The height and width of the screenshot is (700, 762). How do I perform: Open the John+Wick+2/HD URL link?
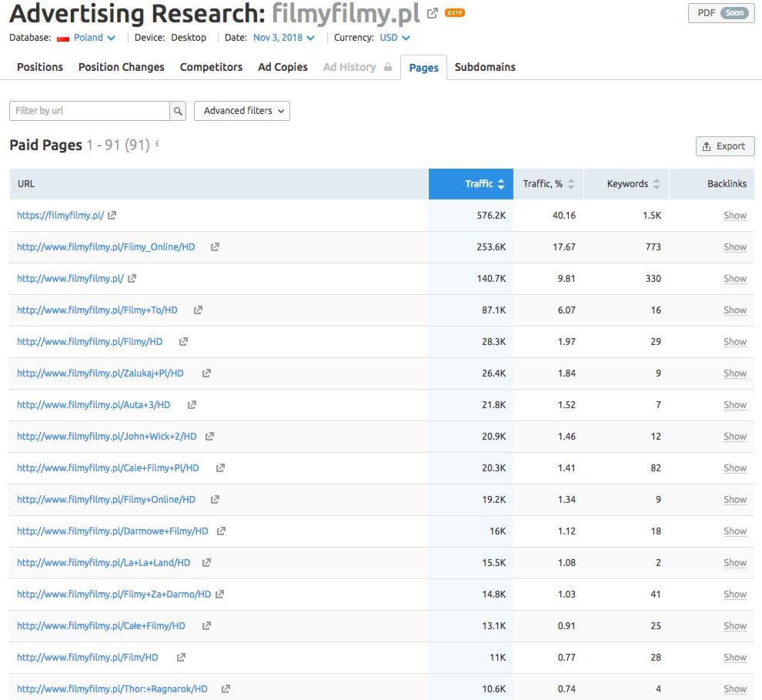click(x=107, y=437)
